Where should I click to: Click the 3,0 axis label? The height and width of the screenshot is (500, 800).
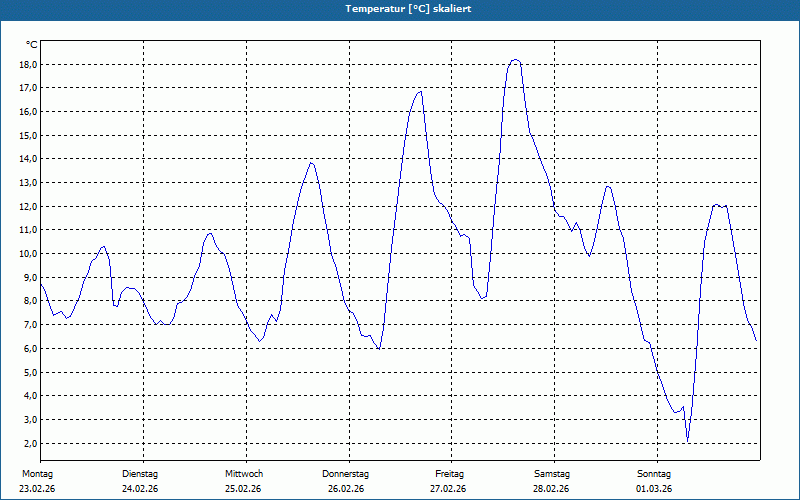pos(30,419)
